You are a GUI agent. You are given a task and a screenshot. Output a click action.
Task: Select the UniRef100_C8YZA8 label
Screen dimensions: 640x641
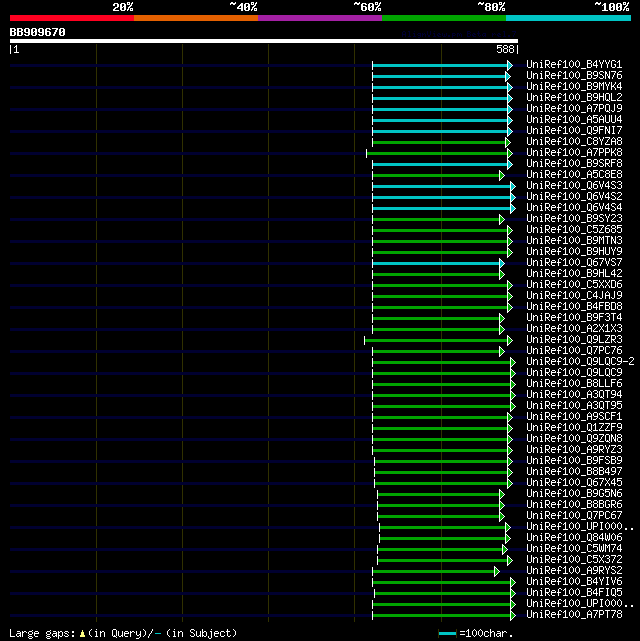point(574,141)
